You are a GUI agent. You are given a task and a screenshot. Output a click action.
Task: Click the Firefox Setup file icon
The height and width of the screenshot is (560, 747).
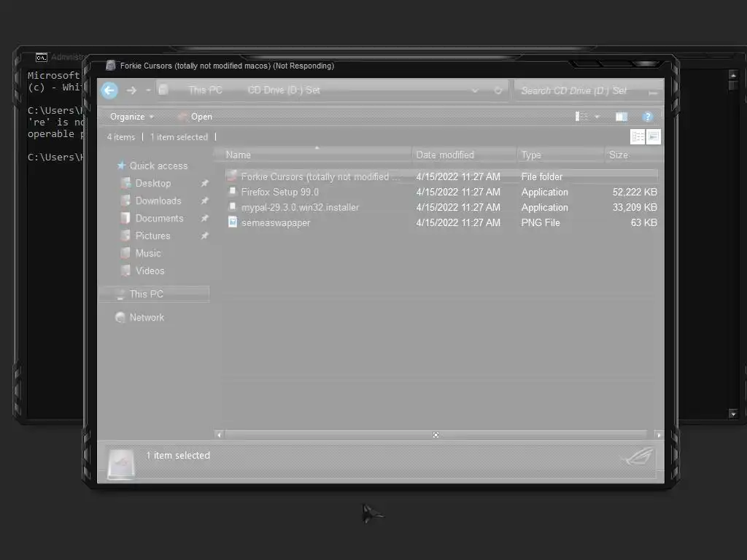coord(232,192)
